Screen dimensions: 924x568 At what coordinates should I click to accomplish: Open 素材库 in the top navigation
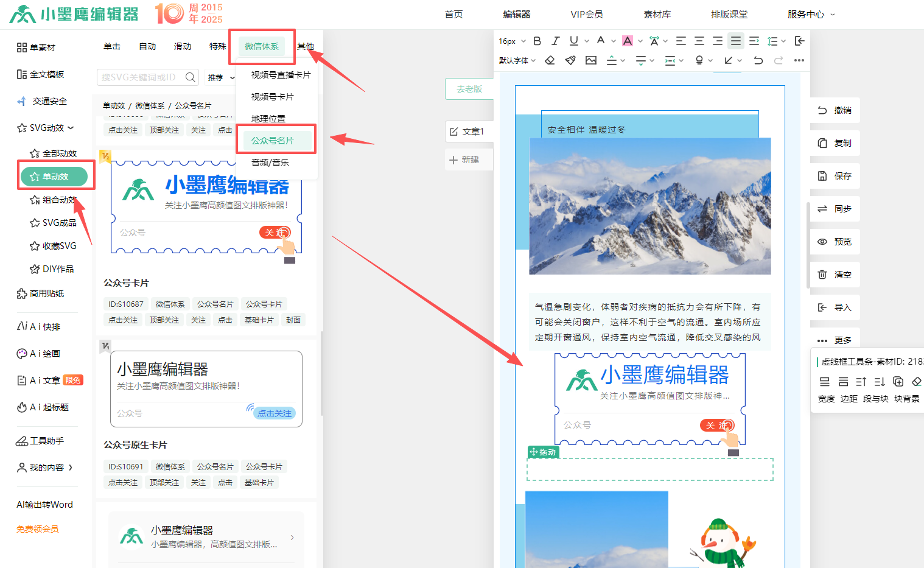tap(657, 14)
